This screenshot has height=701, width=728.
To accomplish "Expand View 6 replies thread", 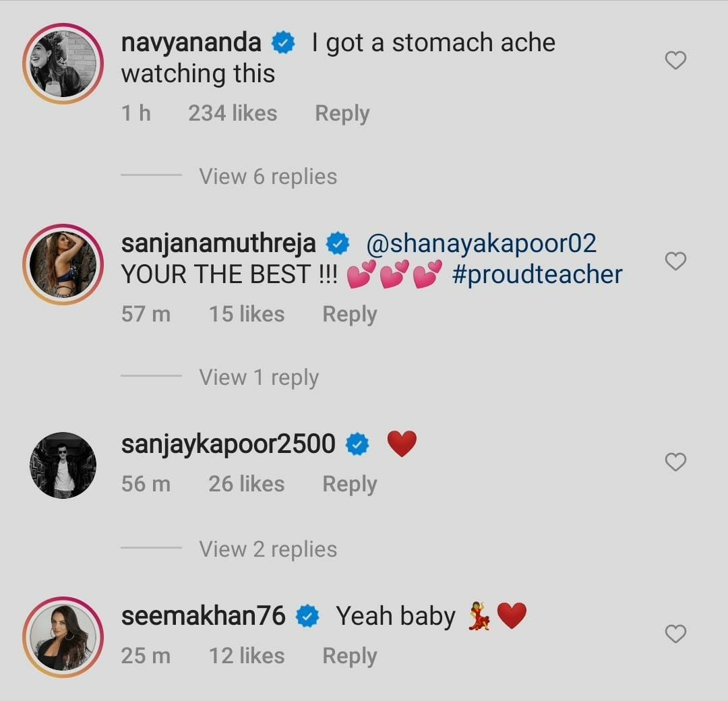I will pos(268,177).
